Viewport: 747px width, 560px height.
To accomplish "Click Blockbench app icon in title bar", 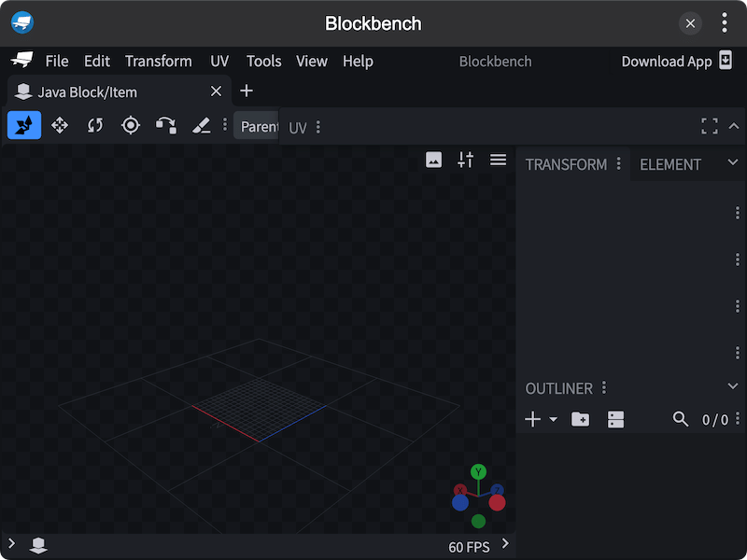I will point(21,22).
